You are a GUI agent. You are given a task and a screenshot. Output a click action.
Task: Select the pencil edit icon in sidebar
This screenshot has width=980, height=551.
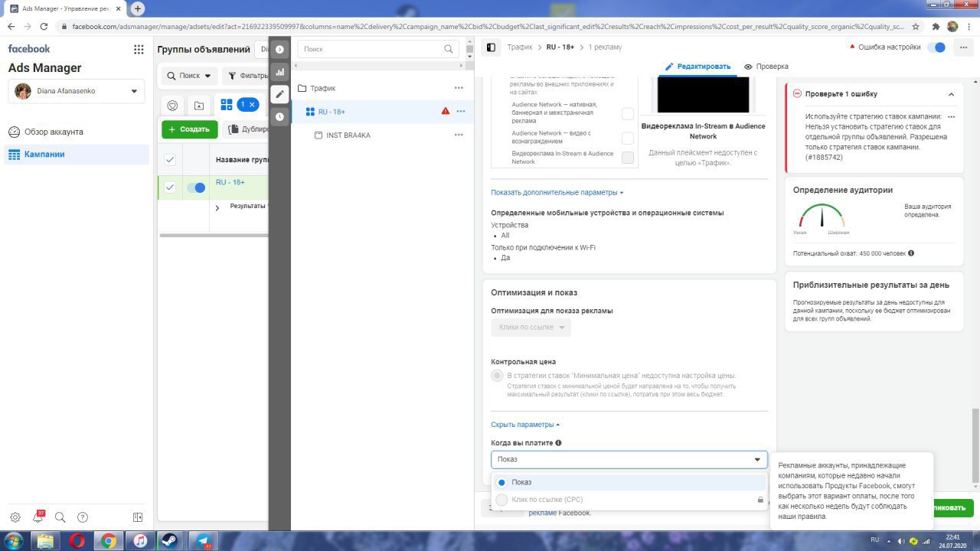(279, 94)
